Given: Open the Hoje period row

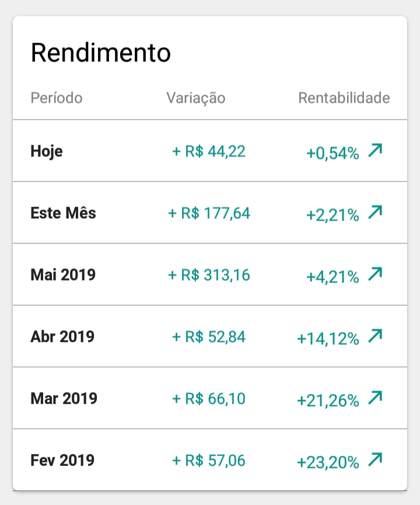Looking at the screenshot, I should pos(47,152).
